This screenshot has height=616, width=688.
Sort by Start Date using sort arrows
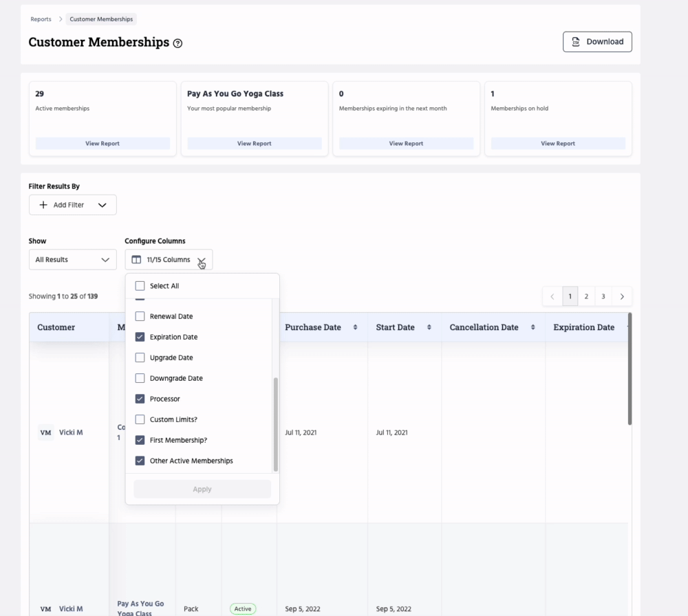429,327
